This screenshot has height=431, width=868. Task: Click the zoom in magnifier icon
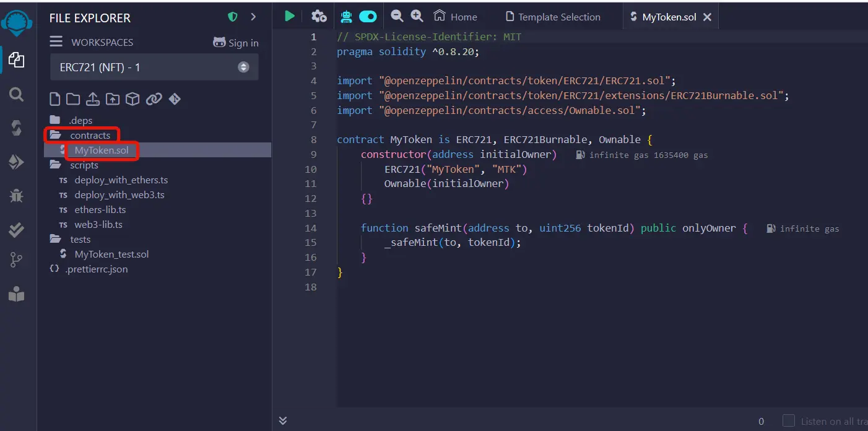[417, 16]
